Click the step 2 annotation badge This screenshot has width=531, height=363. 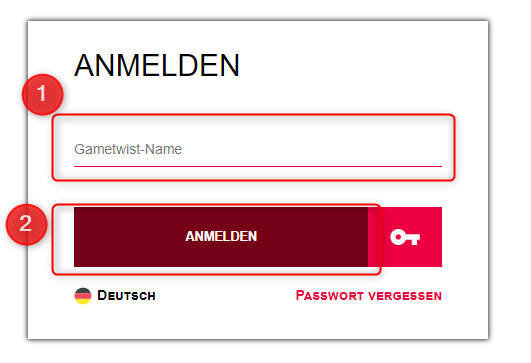(27, 225)
